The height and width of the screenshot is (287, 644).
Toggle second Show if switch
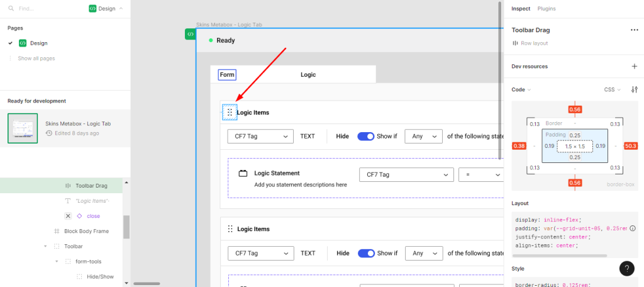(366, 253)
